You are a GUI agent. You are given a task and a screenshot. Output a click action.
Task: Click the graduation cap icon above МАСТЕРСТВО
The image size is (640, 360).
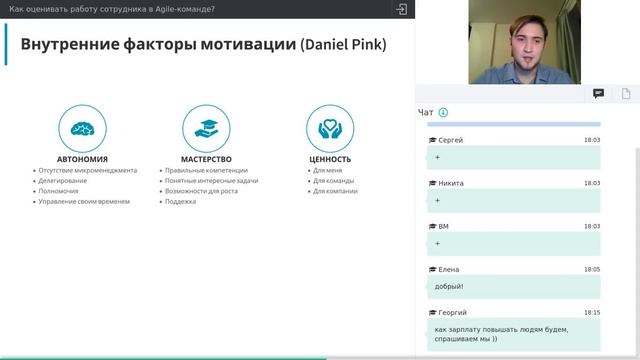[206, 129]
